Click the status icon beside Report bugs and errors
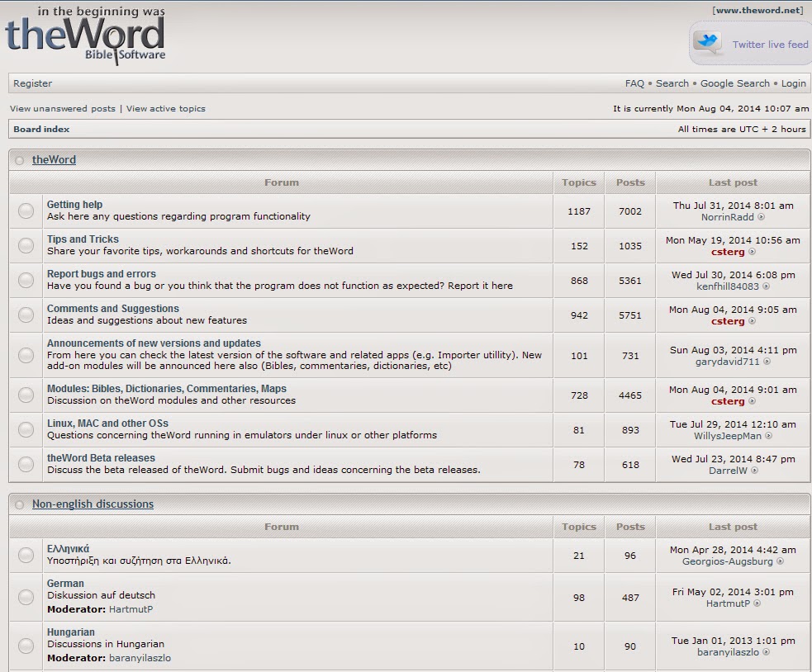Viewport: 812px width, 672px height. [26, 280]
